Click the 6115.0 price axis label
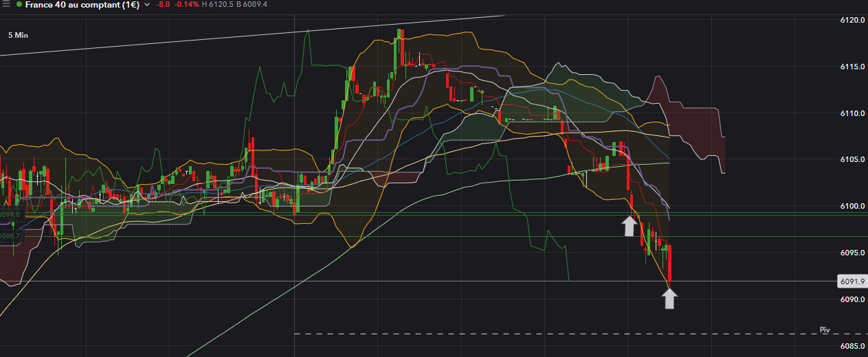This screenshot has width=868, height=357. 852,67
